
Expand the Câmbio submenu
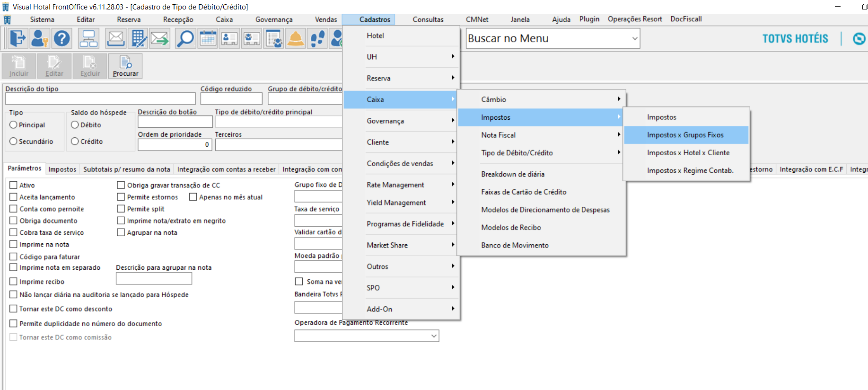coord(541,99)
